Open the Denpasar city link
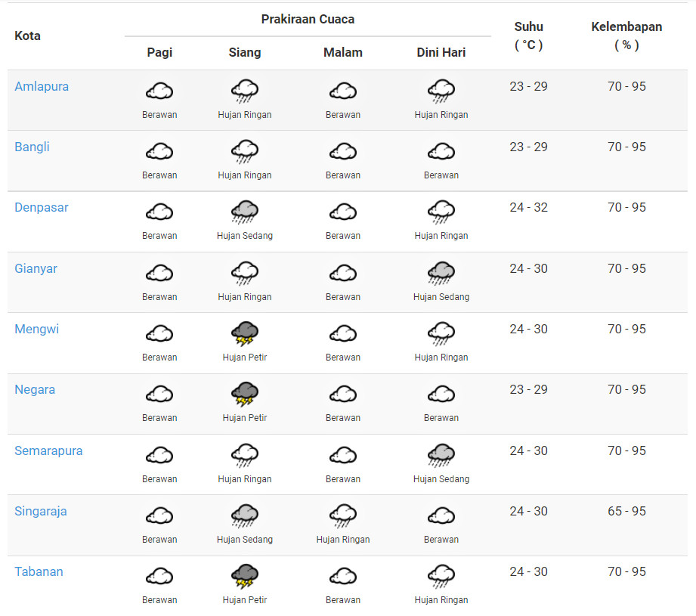This screenshot has width=696, height=616. (x=42, y=207)
